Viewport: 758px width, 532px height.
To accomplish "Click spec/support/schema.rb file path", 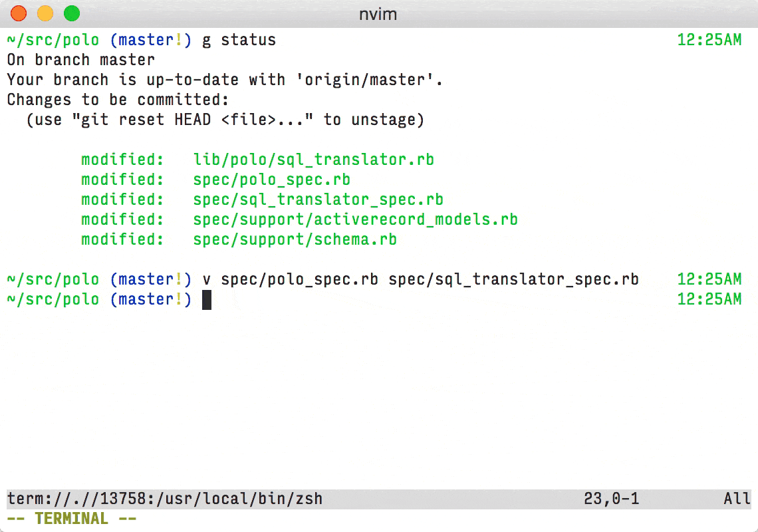I will click(295, 239).
